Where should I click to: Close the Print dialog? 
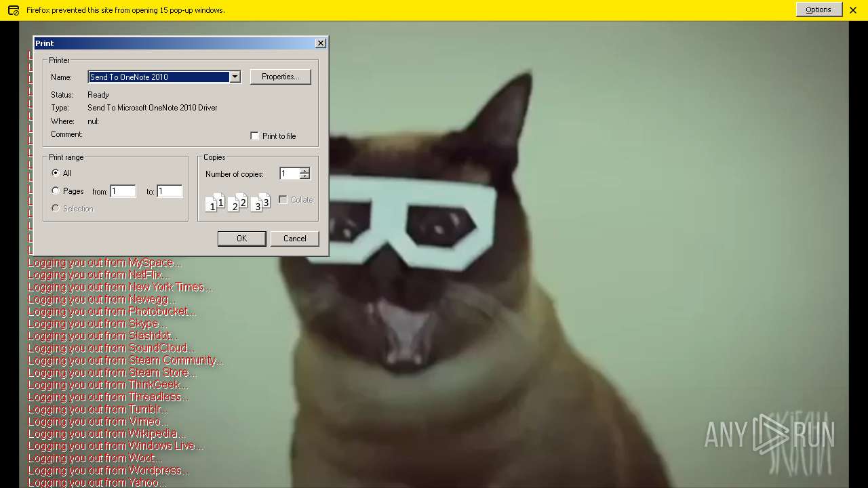point(321,43)
